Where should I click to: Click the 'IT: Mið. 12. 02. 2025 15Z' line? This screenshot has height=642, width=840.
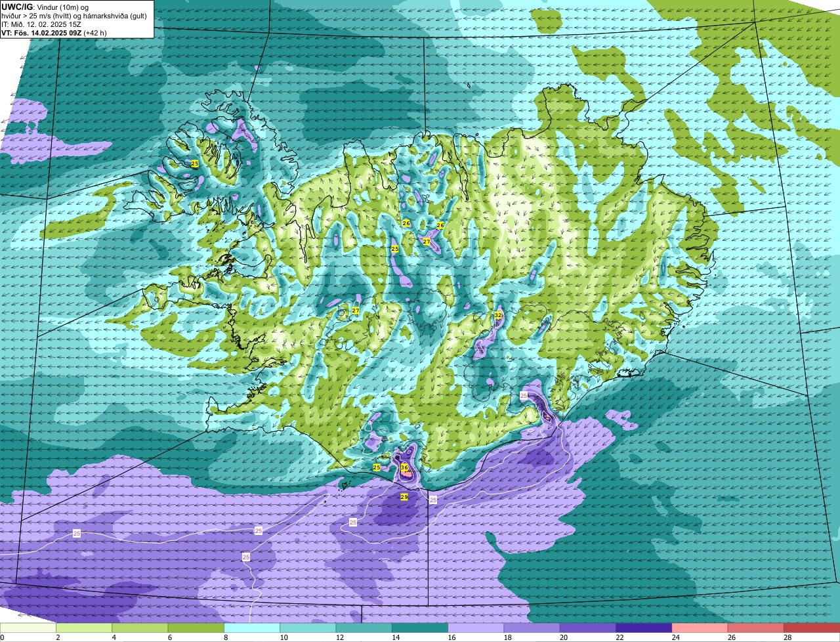click(41, 24)
